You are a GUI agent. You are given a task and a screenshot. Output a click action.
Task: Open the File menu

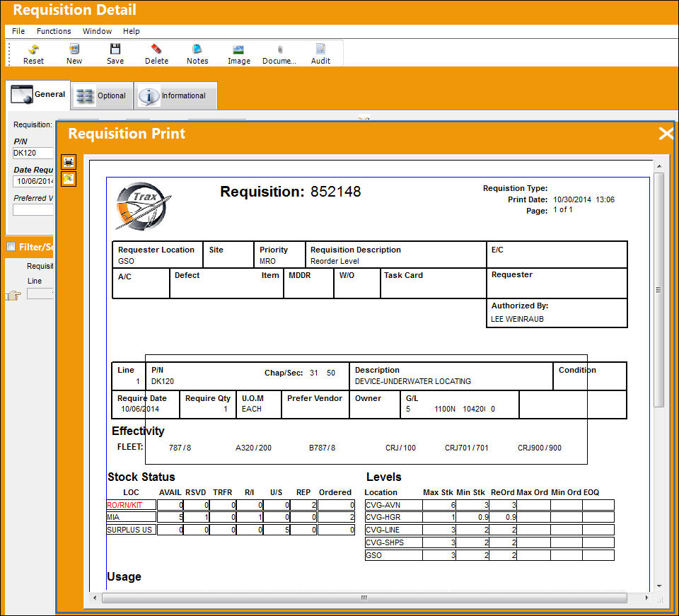click(18, 31)
